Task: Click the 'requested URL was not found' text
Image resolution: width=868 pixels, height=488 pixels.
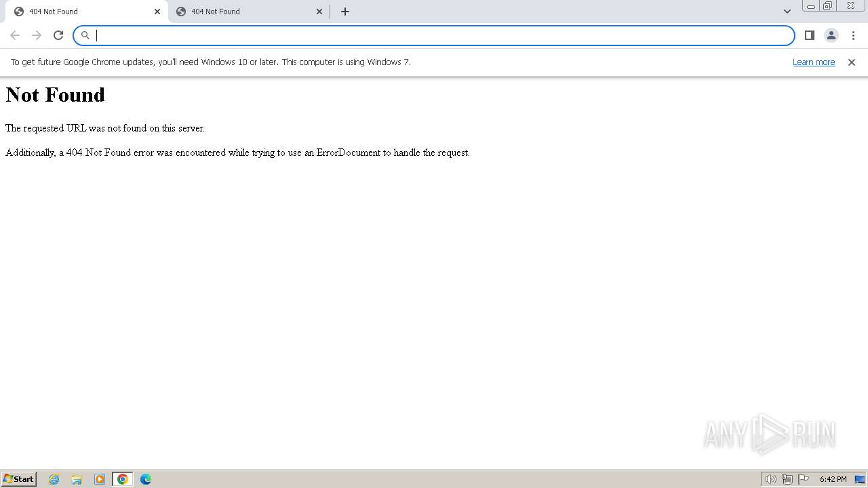Action: (105, 128)
